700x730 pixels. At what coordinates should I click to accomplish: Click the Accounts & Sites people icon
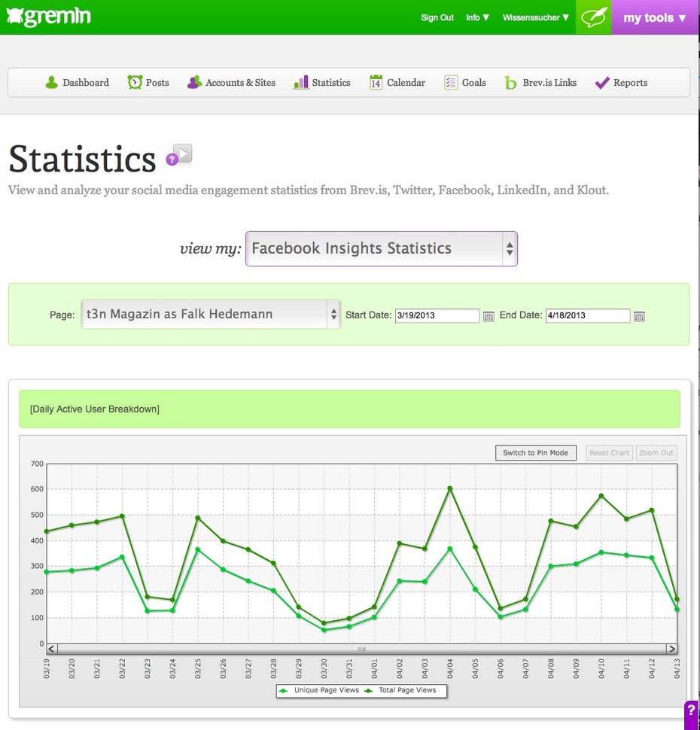tap(194, 82)
